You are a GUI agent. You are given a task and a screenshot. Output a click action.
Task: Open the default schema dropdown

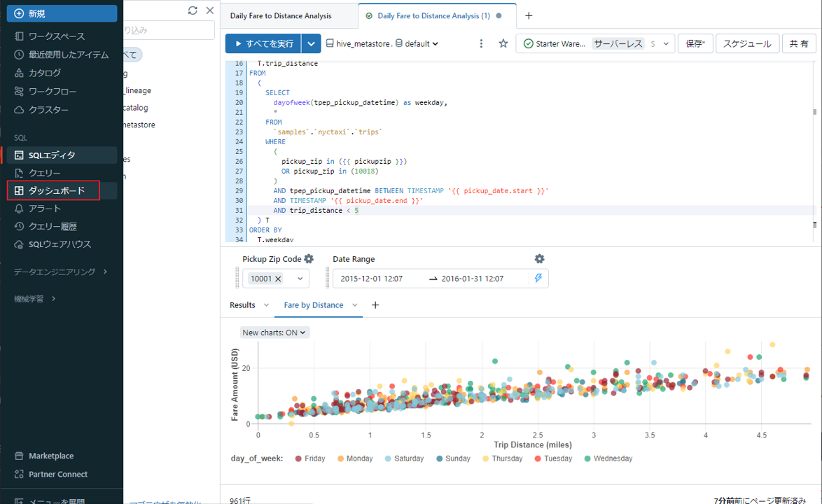pyautogui.click(x=417, y=43)
